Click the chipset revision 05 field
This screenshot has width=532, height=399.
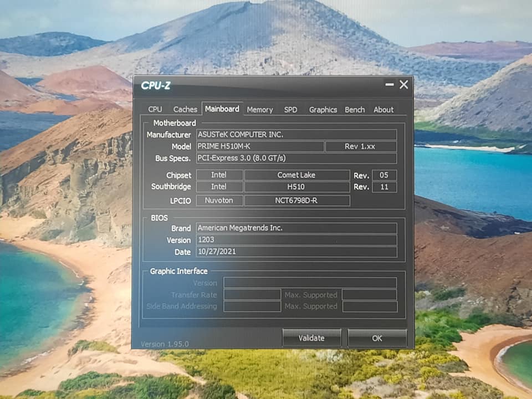pos(384,175)
